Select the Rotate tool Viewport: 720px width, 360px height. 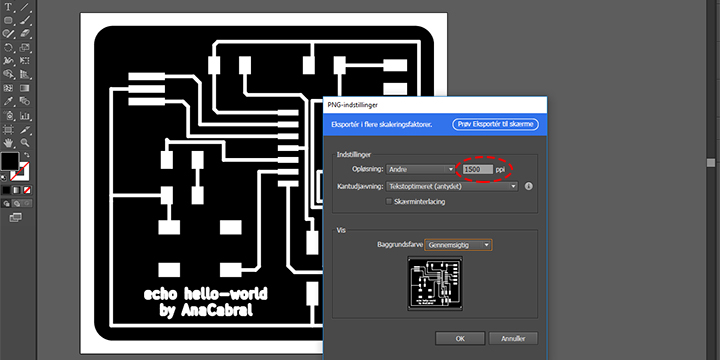[8, 47]
